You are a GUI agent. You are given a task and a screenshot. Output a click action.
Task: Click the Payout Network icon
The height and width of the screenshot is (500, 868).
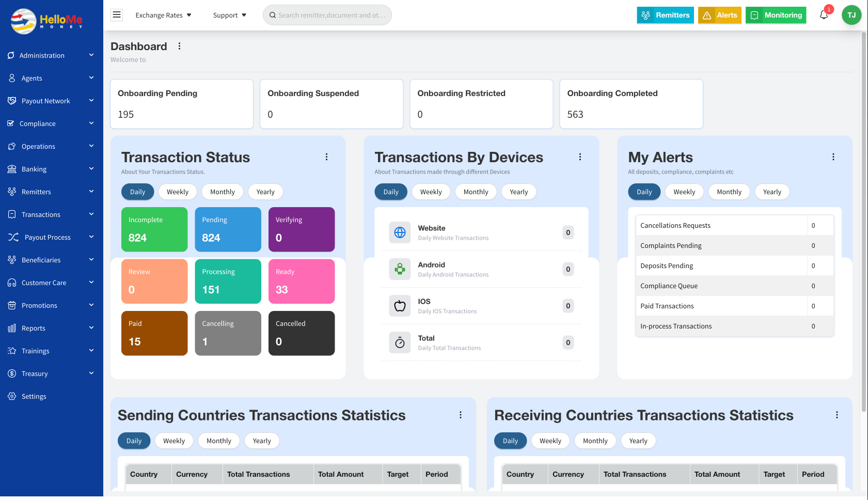11,101
